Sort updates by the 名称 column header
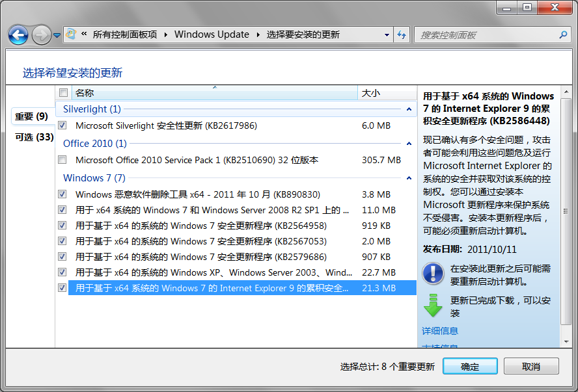The image size is (578, 392). (215, 93)
